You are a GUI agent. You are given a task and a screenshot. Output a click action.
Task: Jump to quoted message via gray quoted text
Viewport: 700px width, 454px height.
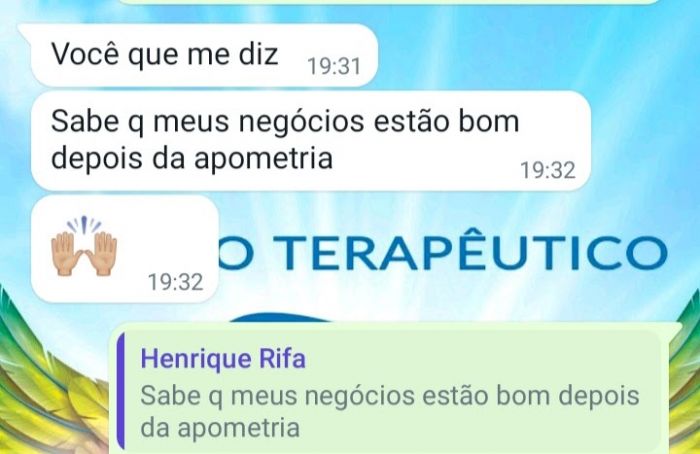390,412
